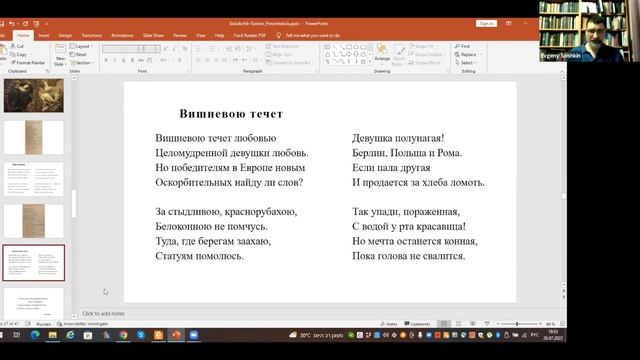Open the Arrange dropdown
The height and width of the screenshot is (360, 640).
point(382,53)
